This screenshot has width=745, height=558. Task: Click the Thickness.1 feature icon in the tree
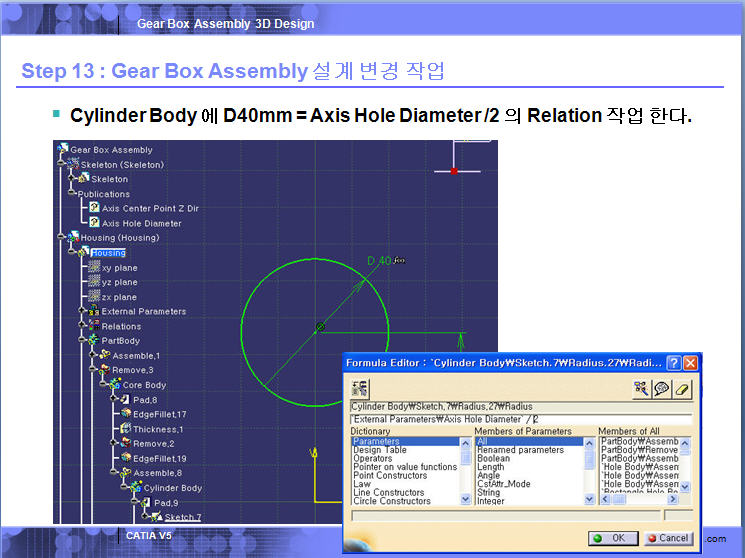(125, 429)
